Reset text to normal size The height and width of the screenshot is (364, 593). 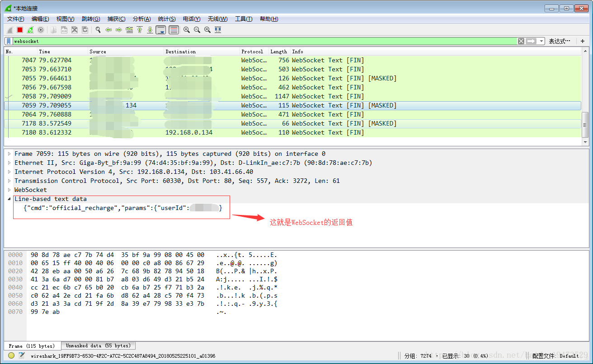(x=207, y=30)
